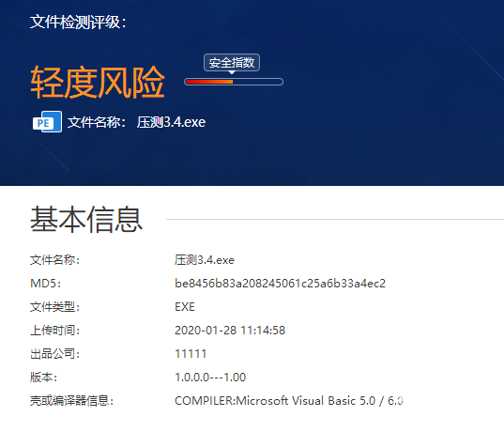
Task: Click the PE file type icon
Action: pos(47,121)
